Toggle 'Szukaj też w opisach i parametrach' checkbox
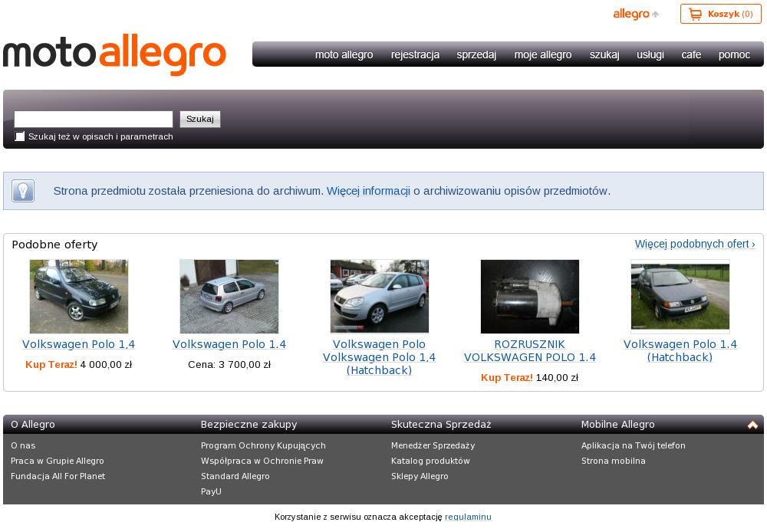 20,136
